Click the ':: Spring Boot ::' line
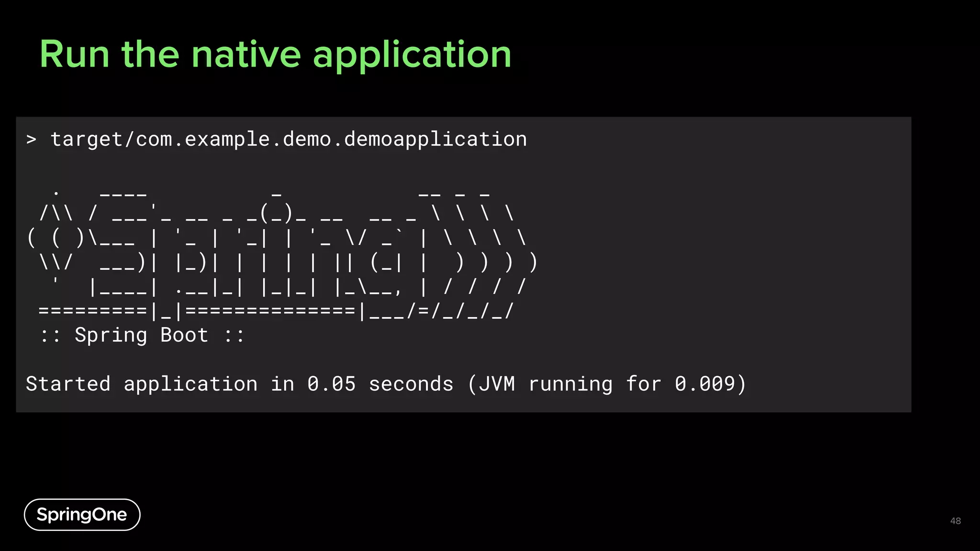 click(142, 335)
